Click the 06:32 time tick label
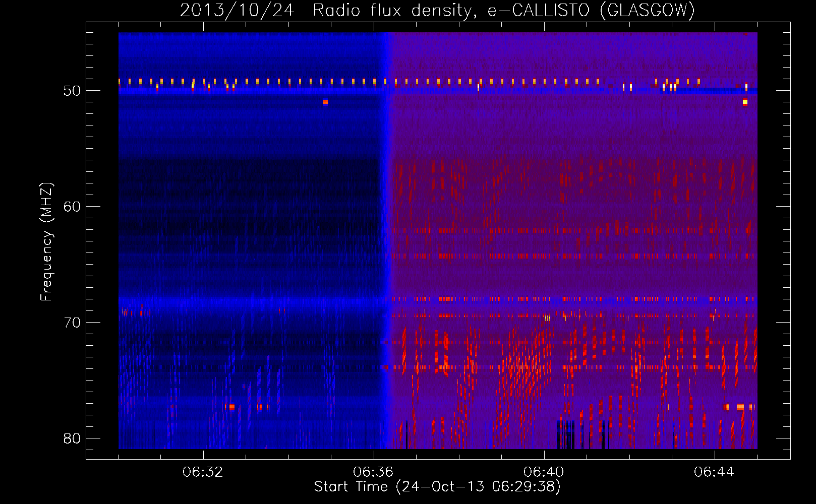The image size is (816, 504). pyautogui.click(x=203, y=472)
